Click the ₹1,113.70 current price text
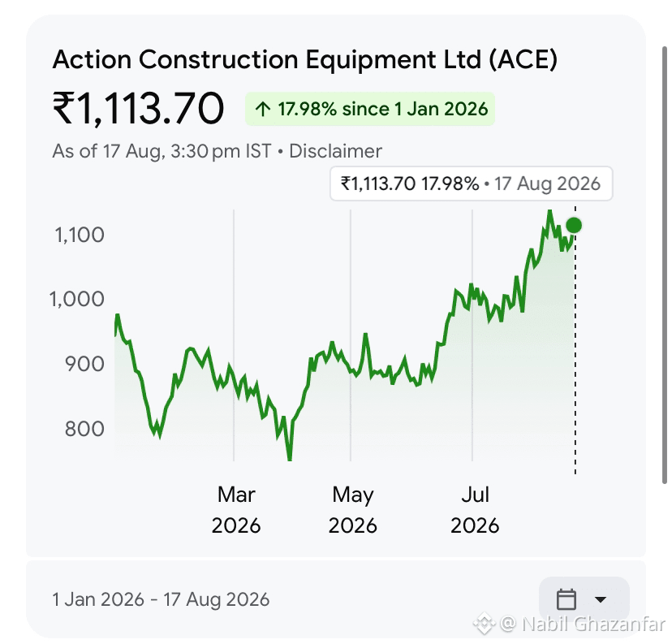Viewport: 672px width, 644px height. pyautogui.click(x=138, y=109)
